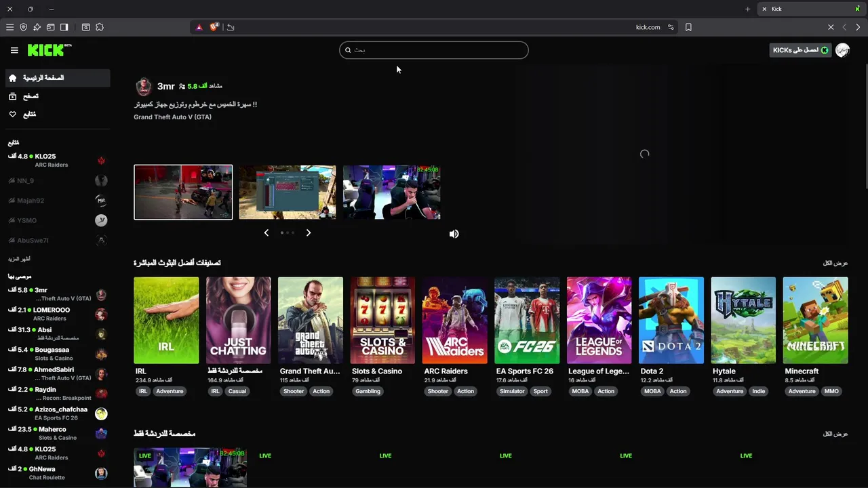This screenshot has height=488, width=868.
Task: Click the tab search toolbar icon
Action: [85, 27]
